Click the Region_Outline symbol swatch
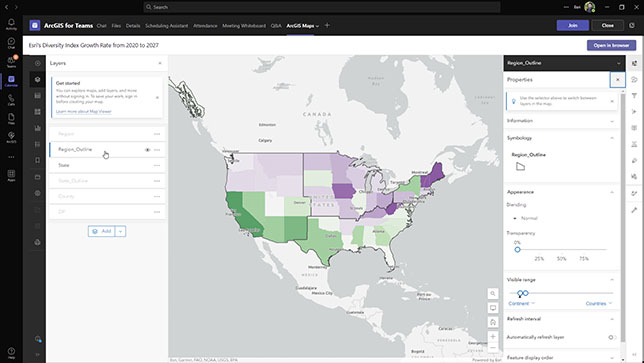Screen dimensions: 644x363 tap(520, 166)
